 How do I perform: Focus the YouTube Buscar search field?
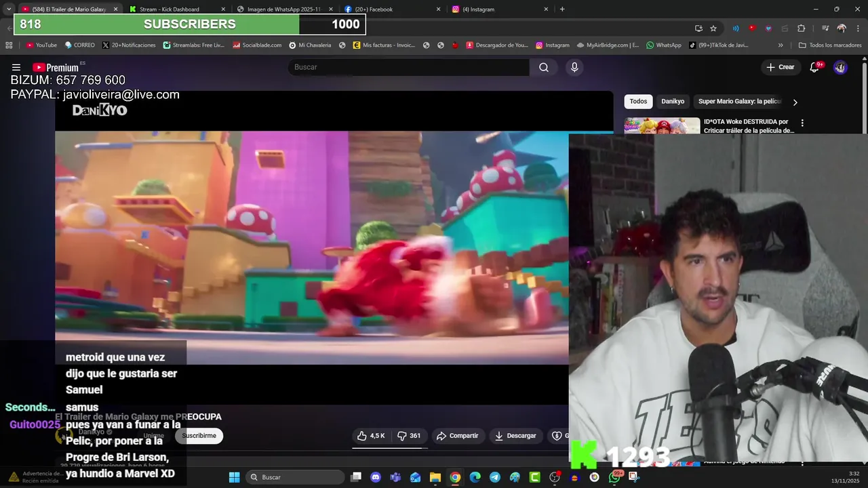point(409,67)
